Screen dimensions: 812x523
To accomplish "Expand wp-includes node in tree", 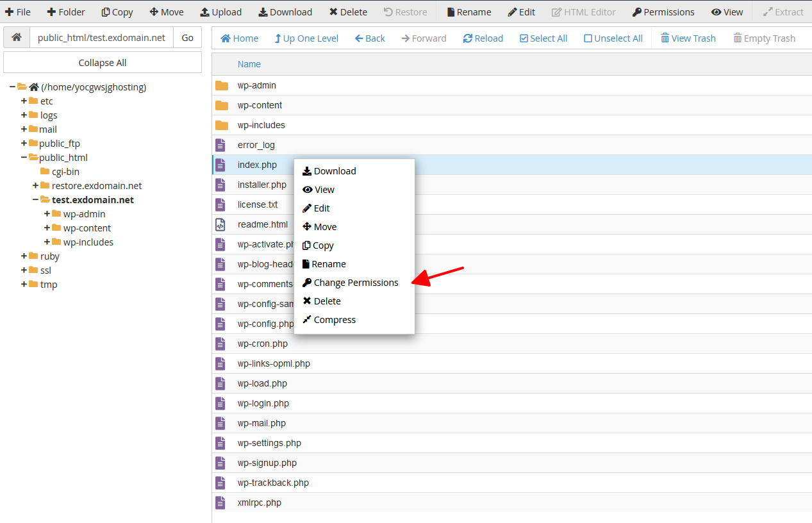I will (x=47, y=242).
